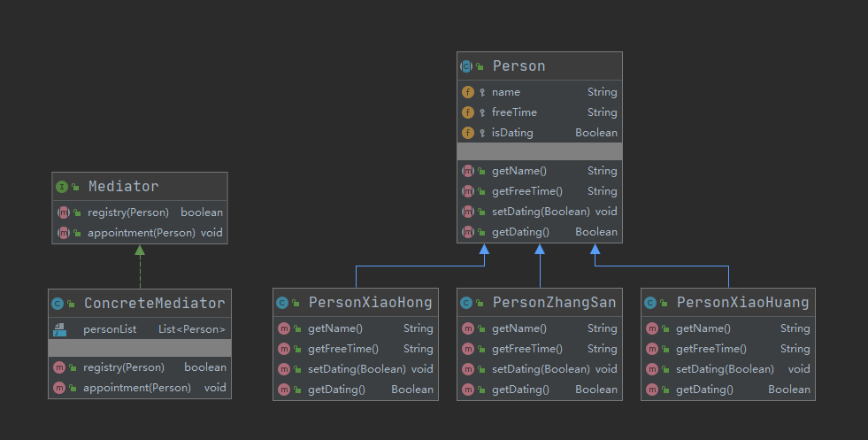Click the abstract class icon beside Person
This screenshot has width=868, height=440.
(466, 66)
